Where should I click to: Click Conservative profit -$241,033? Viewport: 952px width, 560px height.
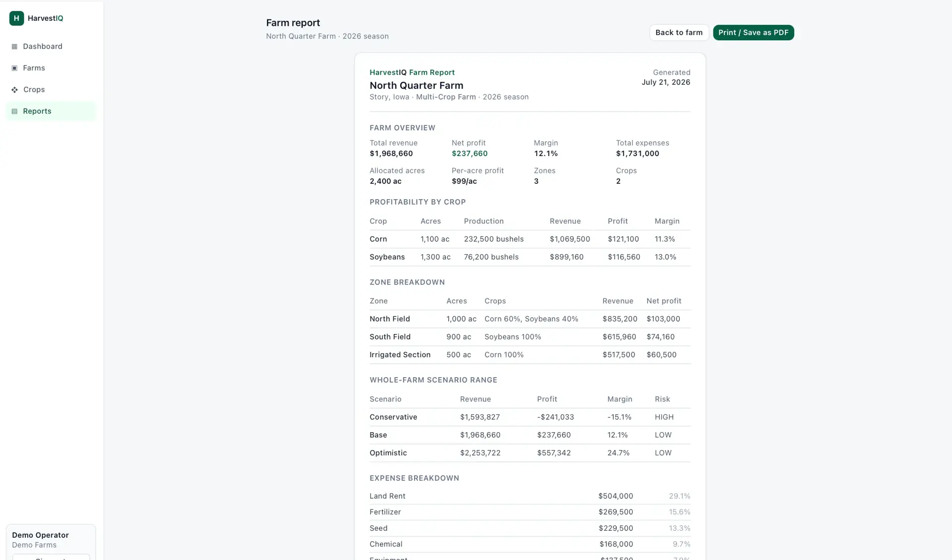pos(555,417)
